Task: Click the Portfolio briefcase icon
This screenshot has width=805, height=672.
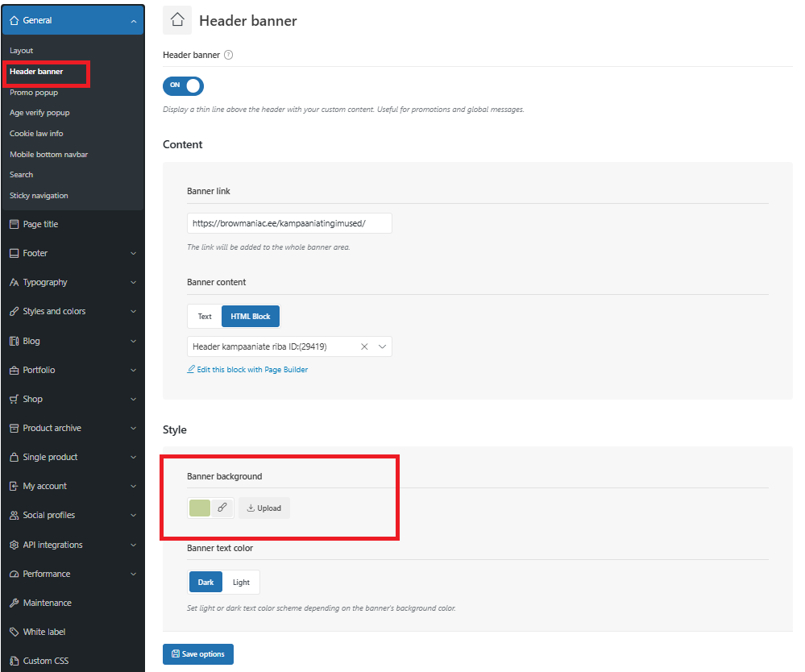Action: click(15, 370)
